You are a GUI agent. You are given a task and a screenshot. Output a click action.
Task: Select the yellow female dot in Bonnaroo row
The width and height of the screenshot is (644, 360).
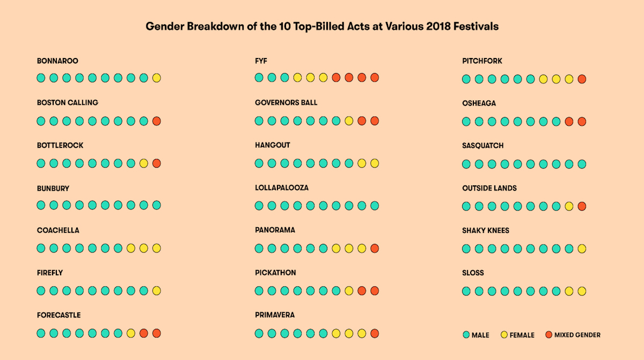(x=157, y=78)
